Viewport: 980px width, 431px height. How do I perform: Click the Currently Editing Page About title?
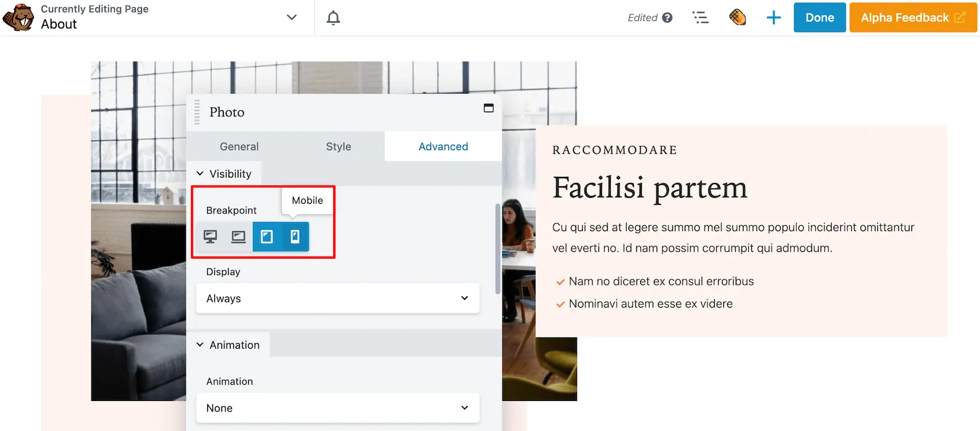pos(95,18)
